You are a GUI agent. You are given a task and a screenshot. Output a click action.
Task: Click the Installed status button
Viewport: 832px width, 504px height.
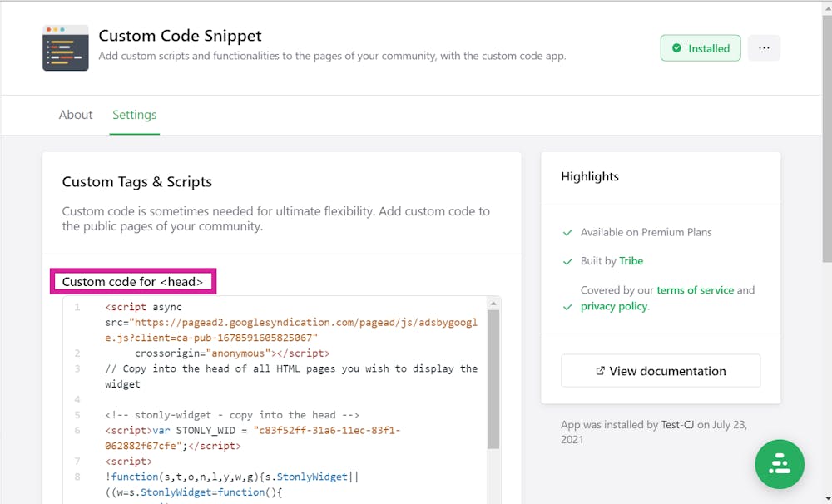[x=701, y=48]
